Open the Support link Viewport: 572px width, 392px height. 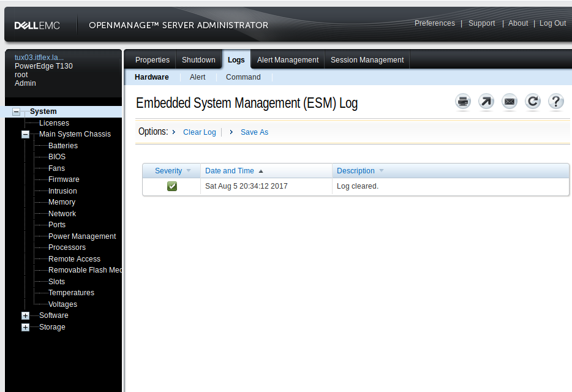coord(481,23)
